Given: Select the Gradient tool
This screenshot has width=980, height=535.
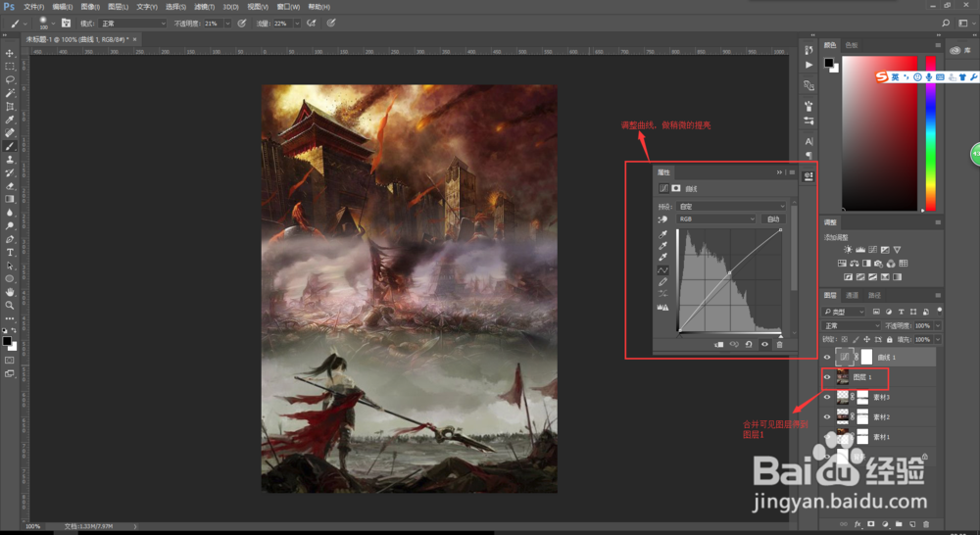Looking at the screenshot, I should (x=10, y=199).
